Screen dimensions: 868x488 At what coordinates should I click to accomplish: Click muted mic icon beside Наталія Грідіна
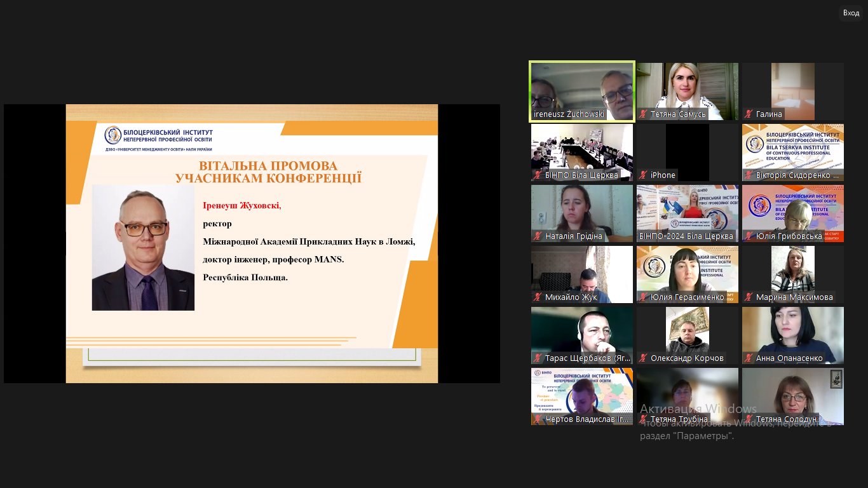(538, 236)
